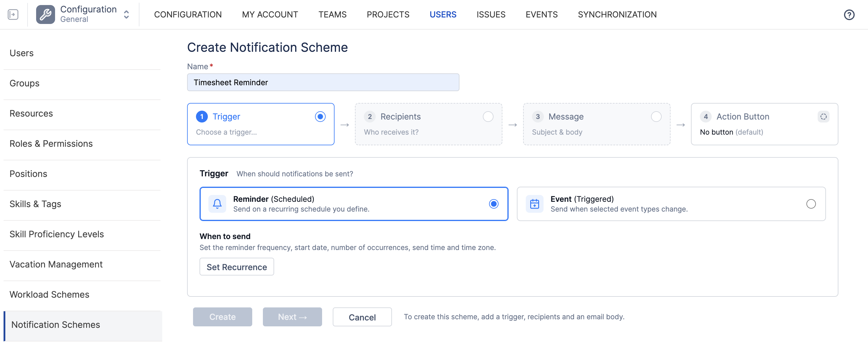This screenshot has height=345, width=868.
Task: Expand the Configuration General switcher chevrons
Action: click(x=126, y=14)
